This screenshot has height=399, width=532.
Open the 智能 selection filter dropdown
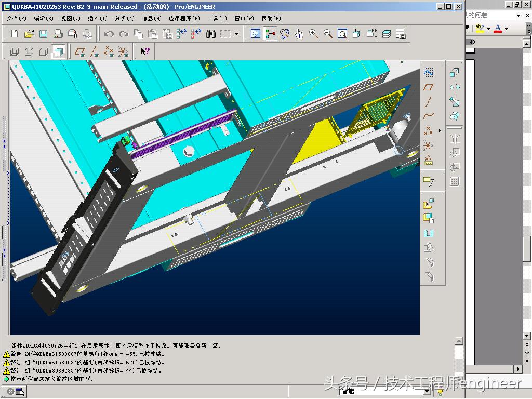427,392
